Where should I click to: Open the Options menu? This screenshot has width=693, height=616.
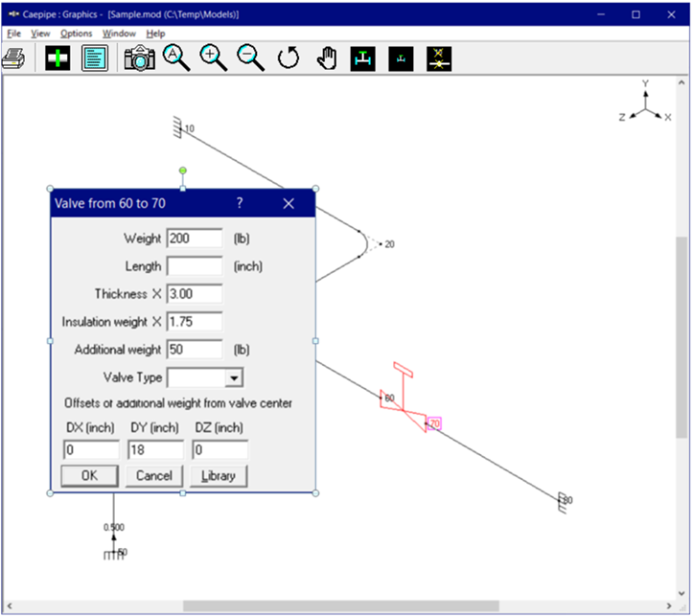[x=76, y=34]
